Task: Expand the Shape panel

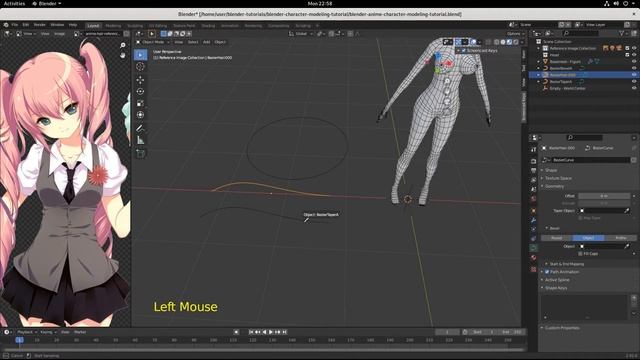Action: tap(551, 170)
